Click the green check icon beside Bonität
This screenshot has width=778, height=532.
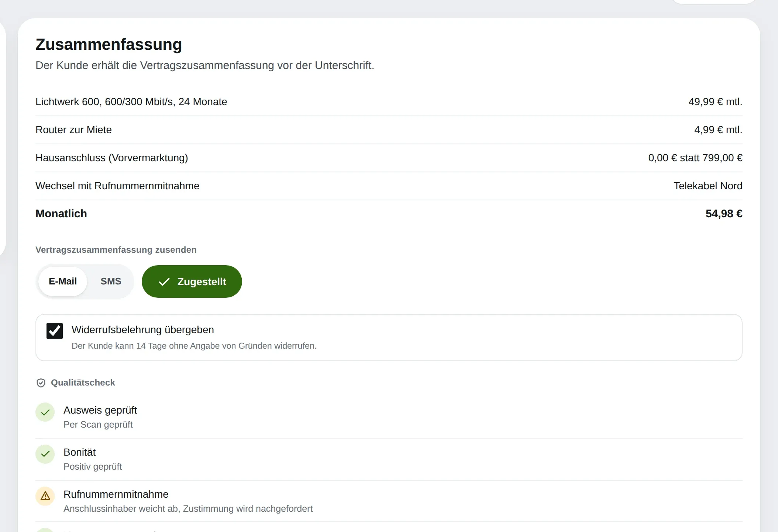click(45, 454)
